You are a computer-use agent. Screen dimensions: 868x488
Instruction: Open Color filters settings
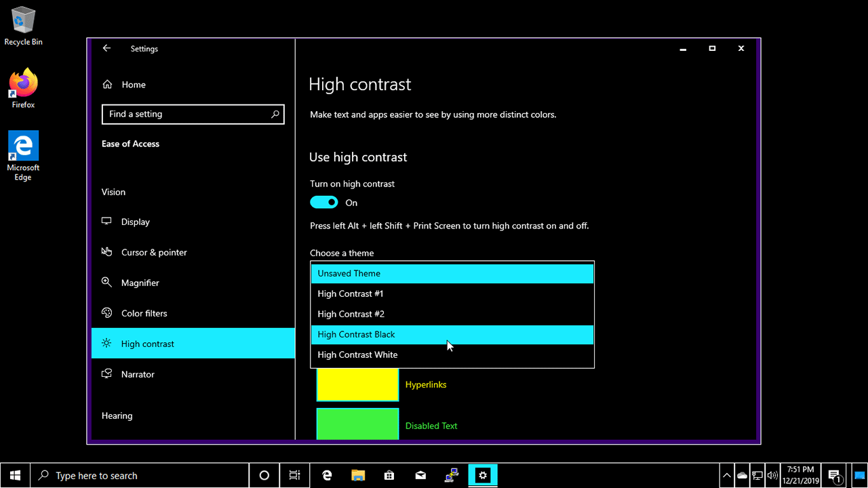(193, 313)
